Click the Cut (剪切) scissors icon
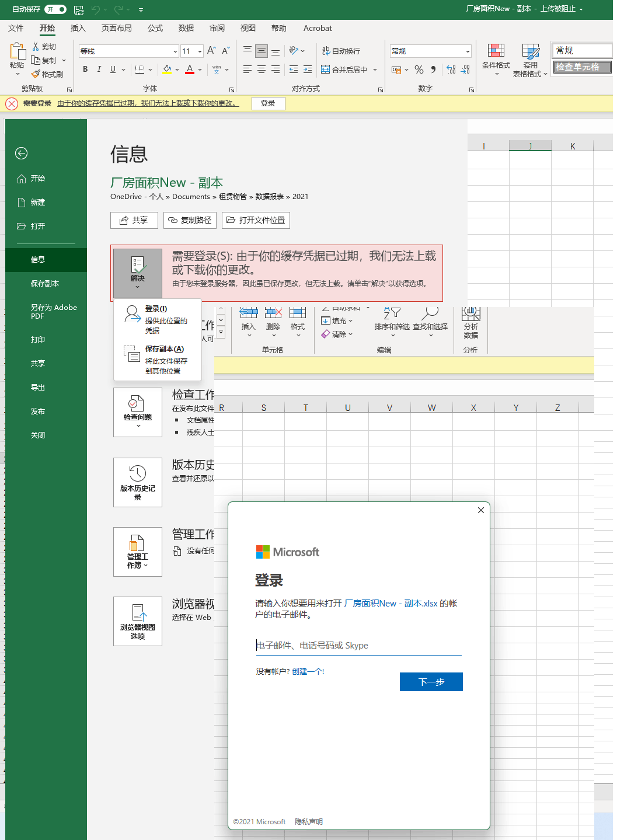The width and height of the screenshot is (617, 840). tap(36, 46)
